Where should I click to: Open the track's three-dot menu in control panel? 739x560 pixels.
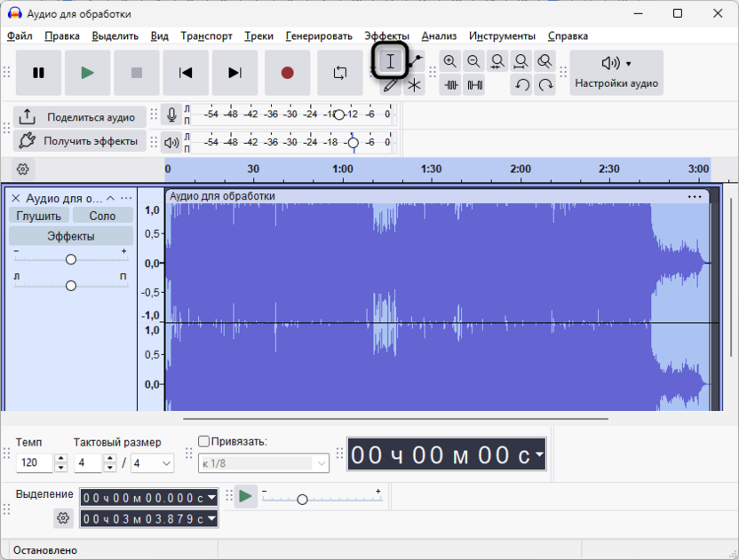coord(126,198)
